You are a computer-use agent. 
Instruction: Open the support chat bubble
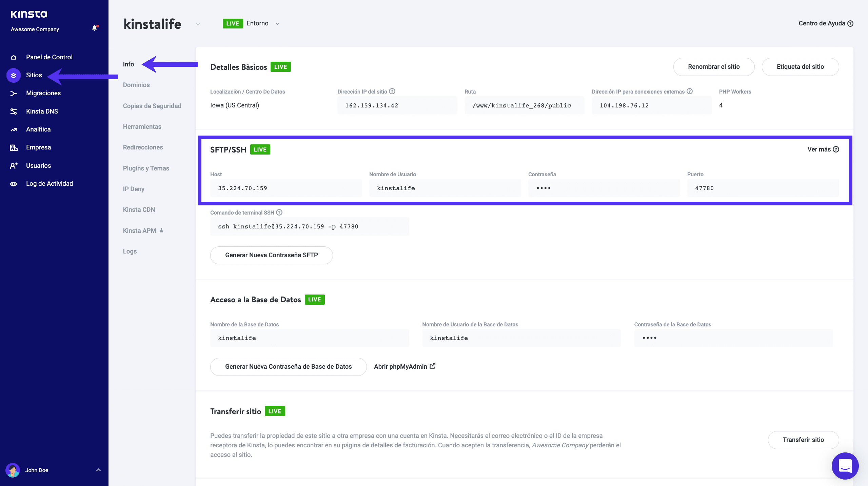pos(845,466)
